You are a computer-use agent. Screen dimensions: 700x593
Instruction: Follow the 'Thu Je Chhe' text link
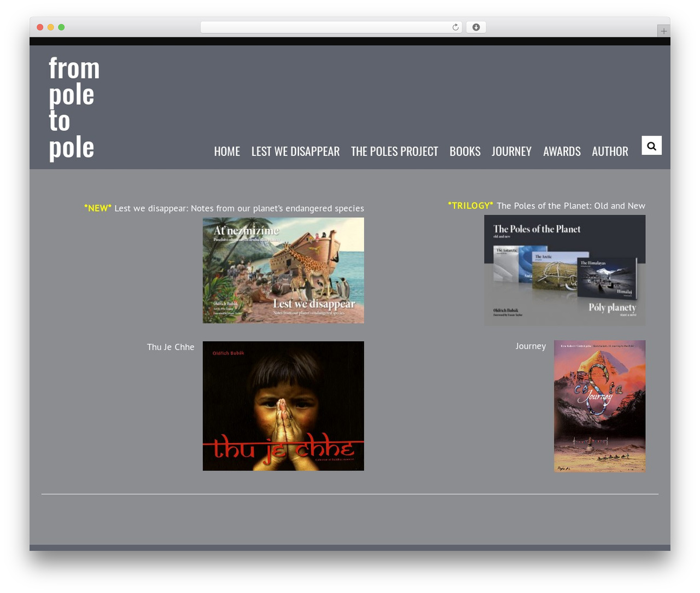[x=171, y=347]
